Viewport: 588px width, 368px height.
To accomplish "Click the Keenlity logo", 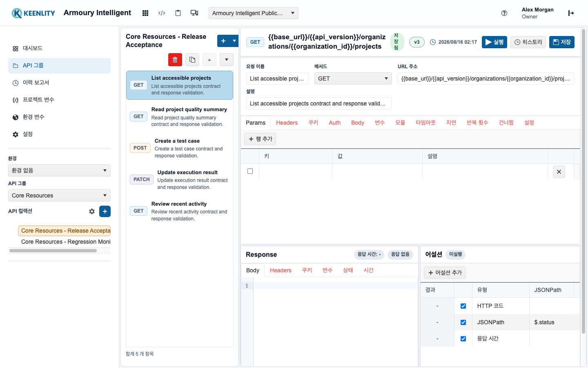I will pos(33,13).
